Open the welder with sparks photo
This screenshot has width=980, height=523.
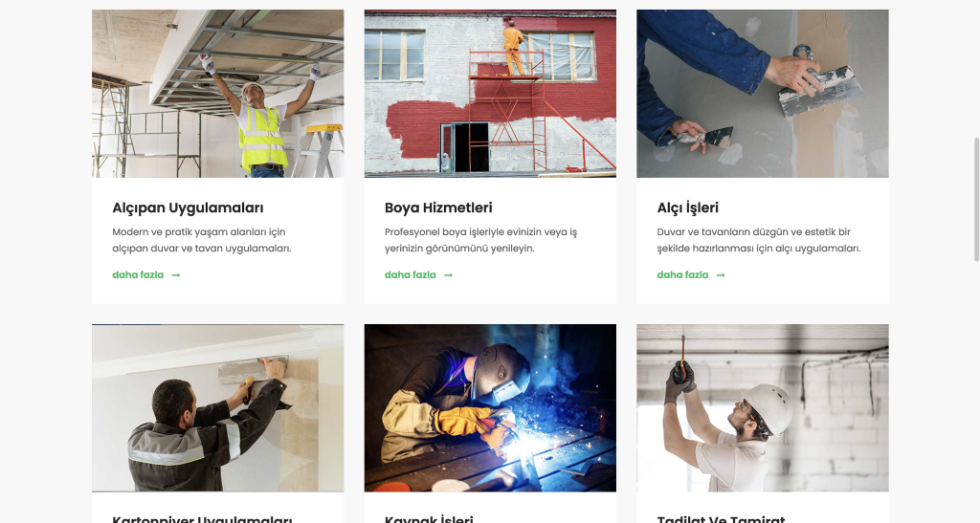tap(490, 407)
